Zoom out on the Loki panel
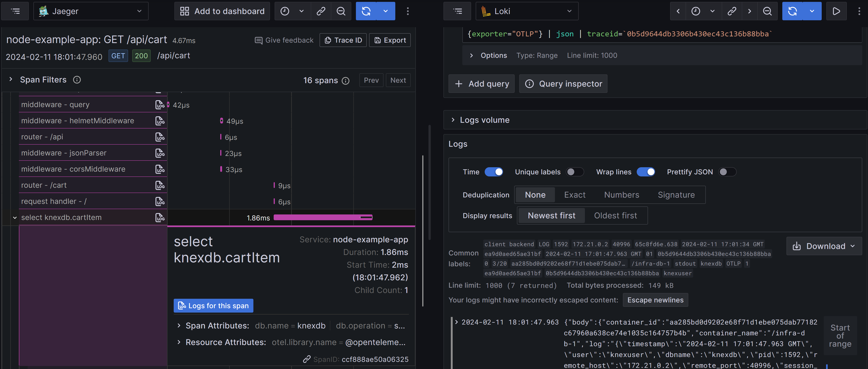 pos(767,11)
